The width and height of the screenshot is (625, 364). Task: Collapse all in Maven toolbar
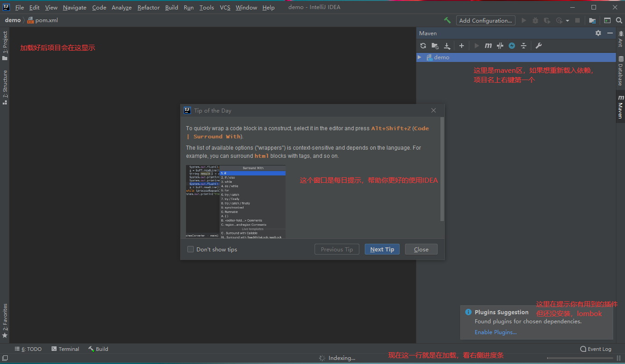tap(524, 46)
